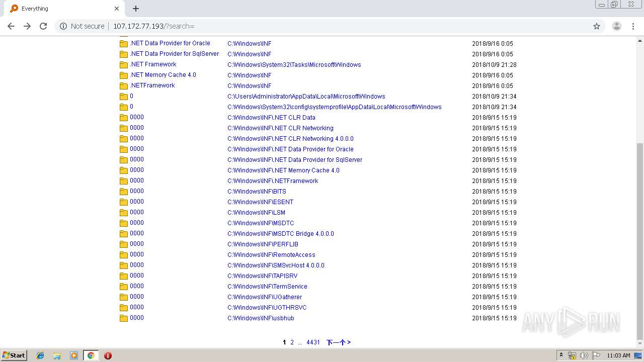Viewport: 644px width, 362px height.
Task: Click folder icon next to .NETFramework
Action: (x=123, y=86)
